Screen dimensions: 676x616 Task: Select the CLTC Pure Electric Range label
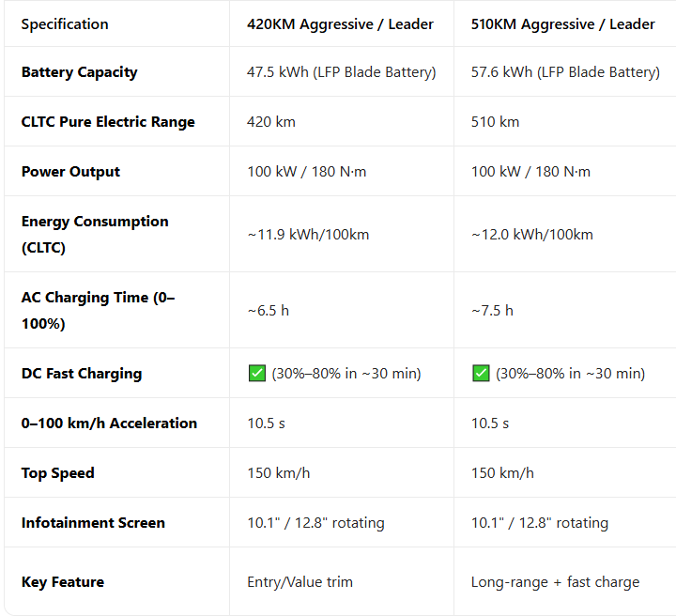tap(108, 122)
